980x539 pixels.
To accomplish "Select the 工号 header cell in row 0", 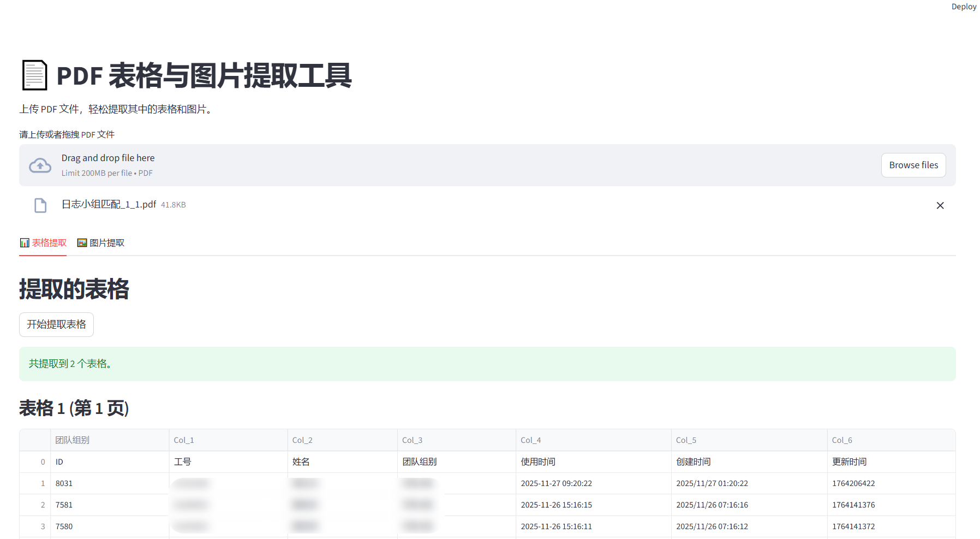I will coord(183,461).
